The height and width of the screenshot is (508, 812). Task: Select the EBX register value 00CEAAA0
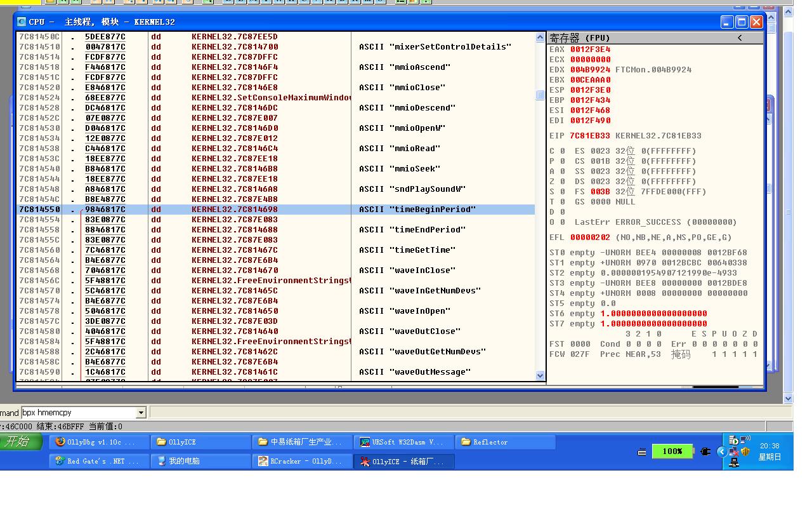click(x=590, y=80)
